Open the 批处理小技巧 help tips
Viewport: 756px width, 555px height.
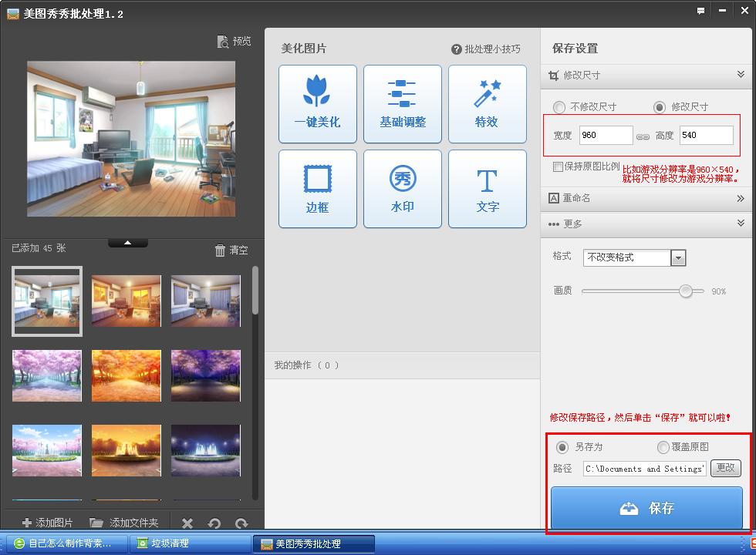coord(486,49)
